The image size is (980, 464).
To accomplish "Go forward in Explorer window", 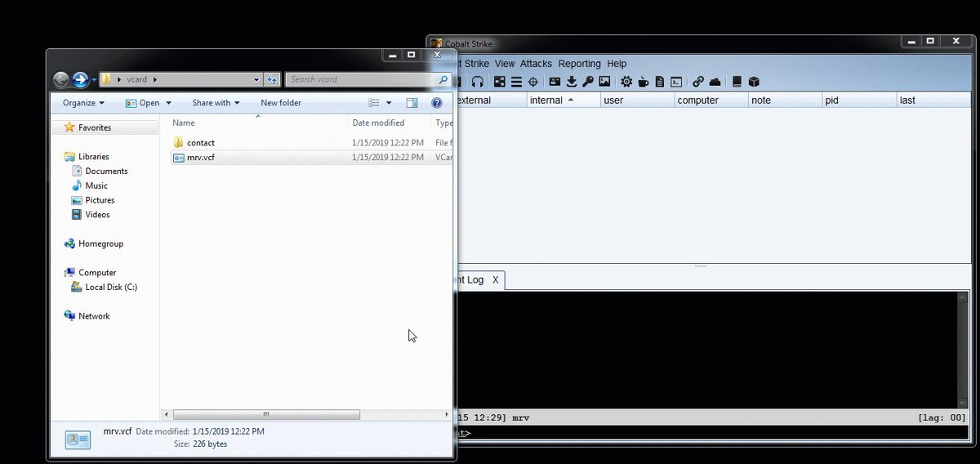I will [x=80, y=79].
